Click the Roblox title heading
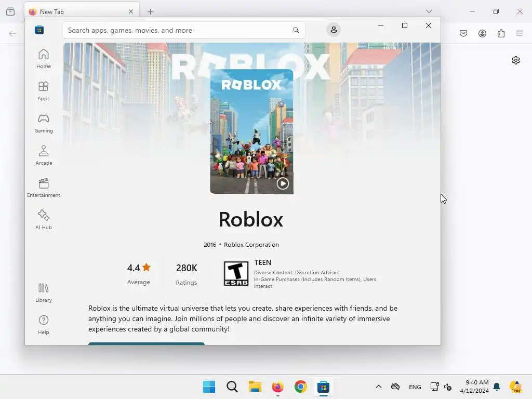This screenshot has height=399, width=532. click(251, 219)
